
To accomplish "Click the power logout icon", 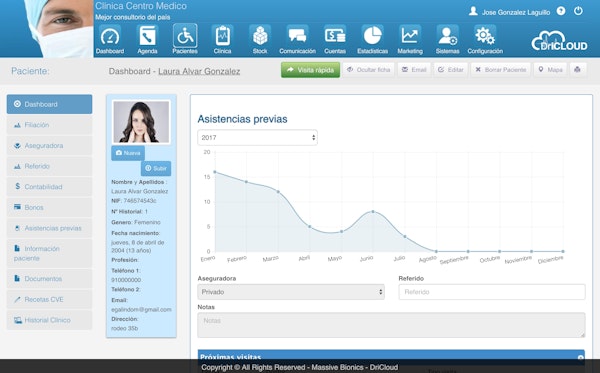I will tap(578, 11).
